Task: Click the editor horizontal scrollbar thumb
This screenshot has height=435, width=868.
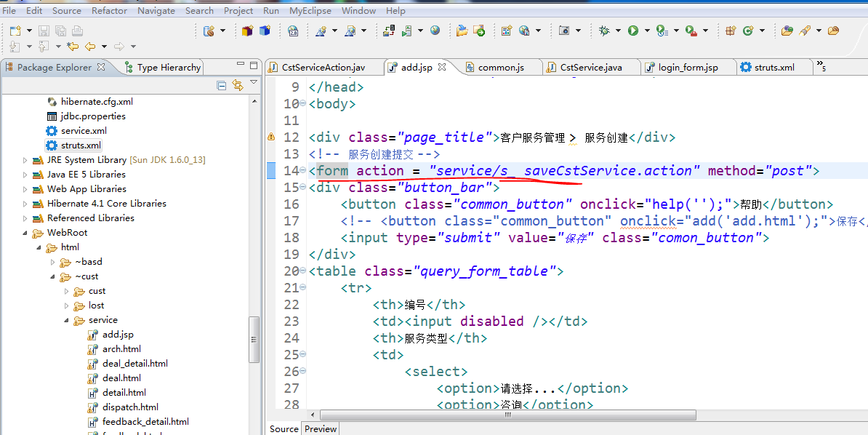Action: pyautogui.click(x=507, y=415)
